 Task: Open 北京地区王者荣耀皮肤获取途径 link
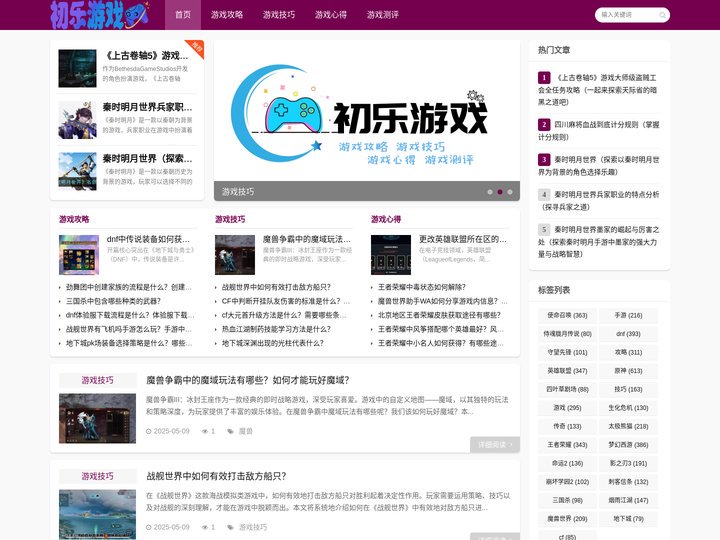(439, 315)
